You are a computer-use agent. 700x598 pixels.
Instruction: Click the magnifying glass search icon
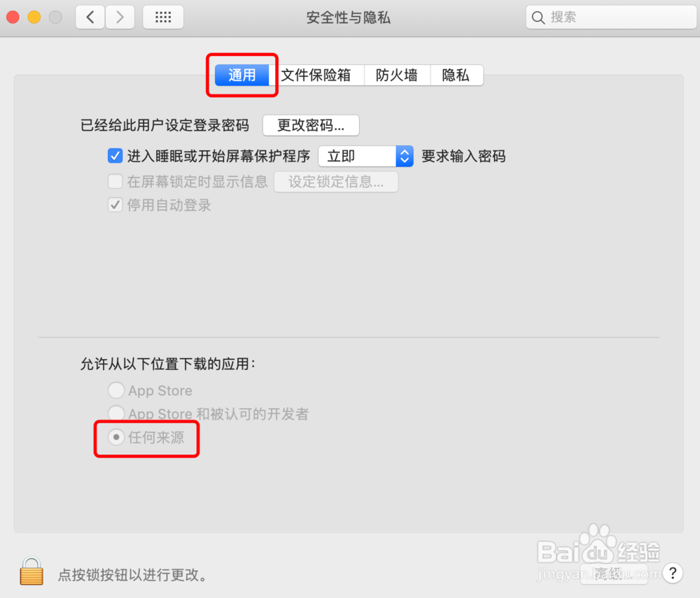tap(538, 18)
